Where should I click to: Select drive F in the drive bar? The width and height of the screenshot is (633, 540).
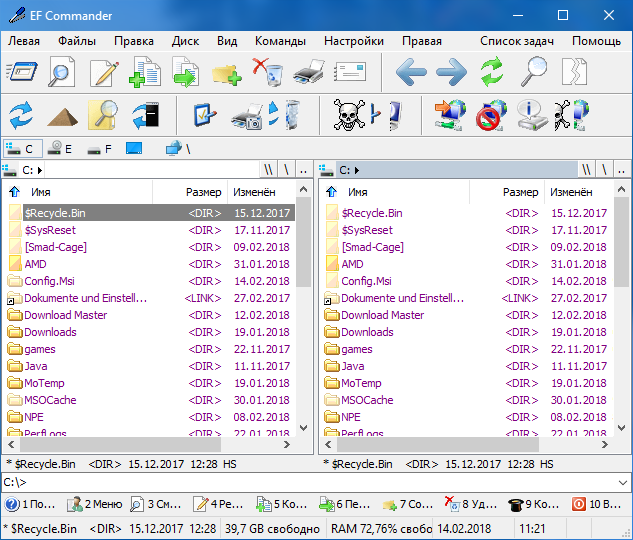tap(97, 148)
